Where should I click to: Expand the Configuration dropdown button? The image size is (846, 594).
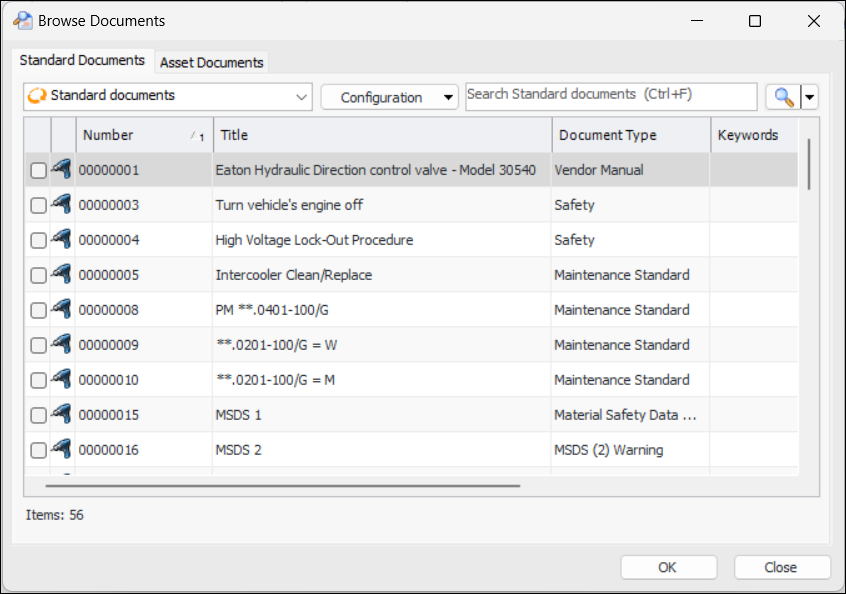point(389,97)
